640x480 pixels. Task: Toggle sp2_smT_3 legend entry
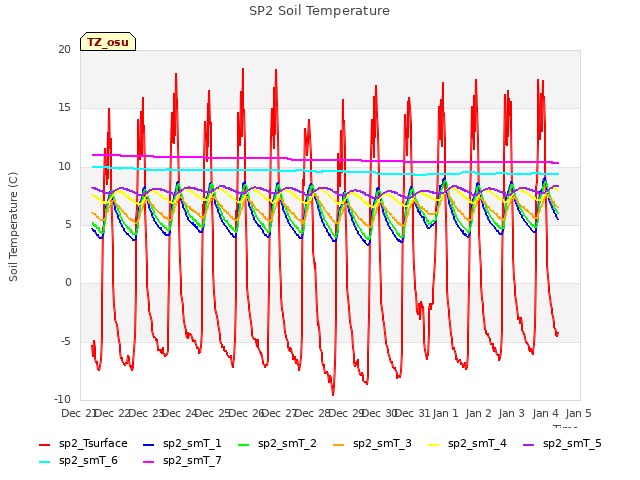click(x=372, y=444)
